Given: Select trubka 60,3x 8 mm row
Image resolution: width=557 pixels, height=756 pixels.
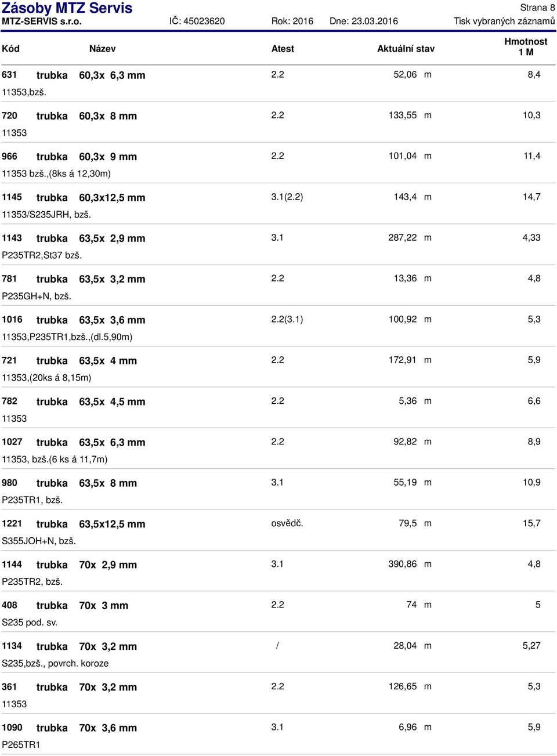Looking at the screenshot, I should click(x=278, y=124).
